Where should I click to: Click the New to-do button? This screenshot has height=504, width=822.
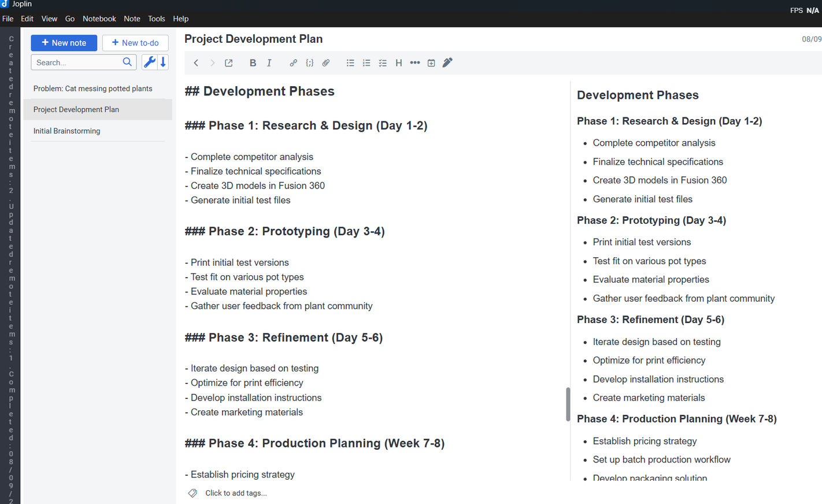(135, 43)
